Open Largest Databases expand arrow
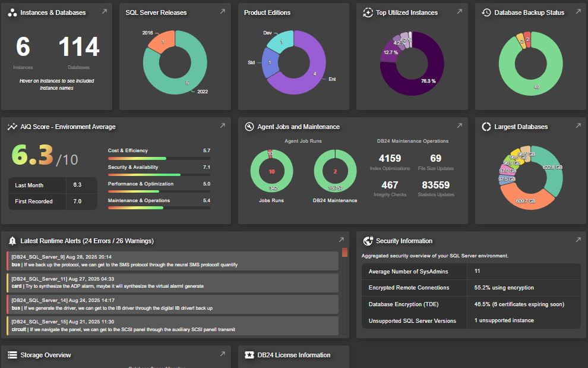The height and width of the screenshot is (368, 588). coord(578,126)
